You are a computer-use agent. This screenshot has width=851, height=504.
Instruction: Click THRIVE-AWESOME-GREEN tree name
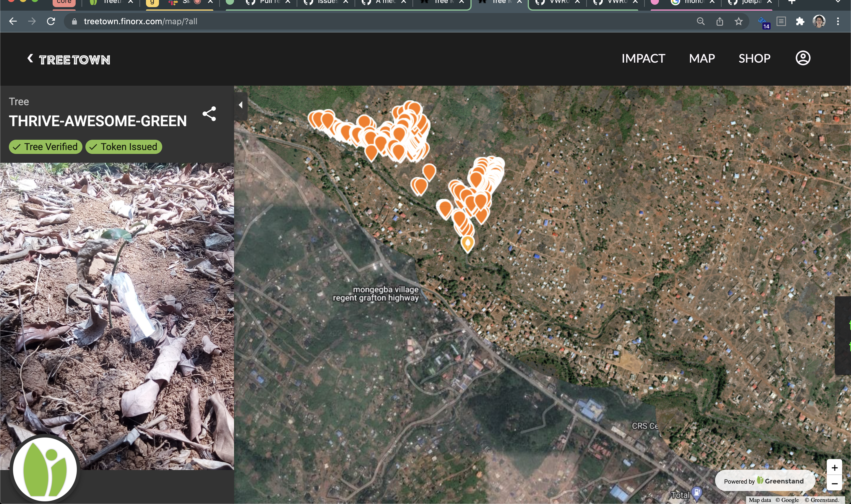[98, 121]
